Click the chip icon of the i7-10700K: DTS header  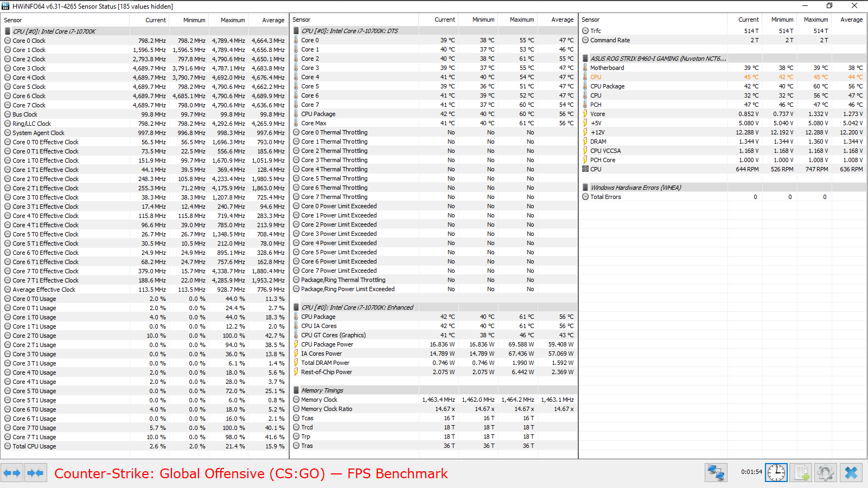[296, 31]
